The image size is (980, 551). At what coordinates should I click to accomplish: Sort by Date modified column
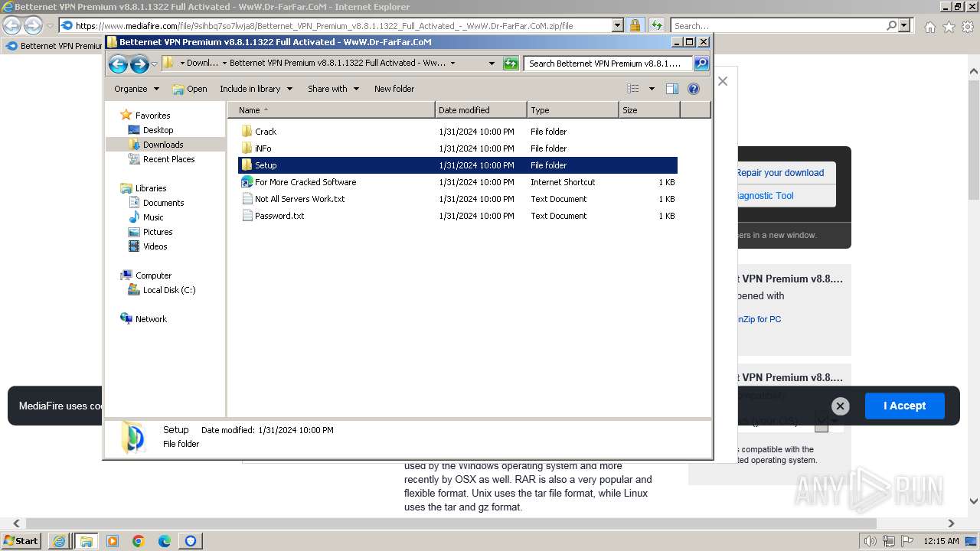pos(481,110)
